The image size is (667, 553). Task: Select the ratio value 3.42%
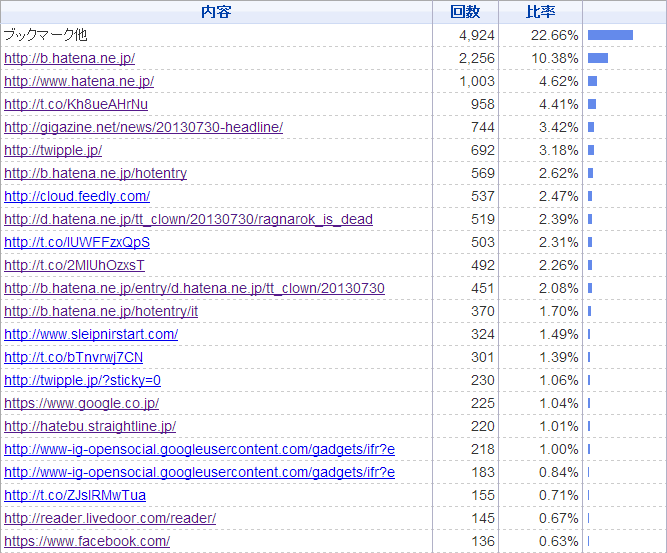[x=559, y=127]
